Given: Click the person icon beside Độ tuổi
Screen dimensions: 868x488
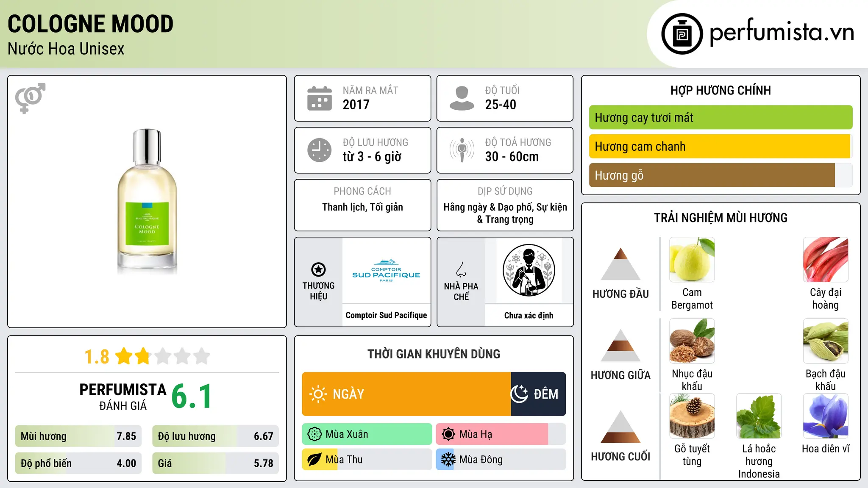Looking at the screenshot, I should point(462,98).
